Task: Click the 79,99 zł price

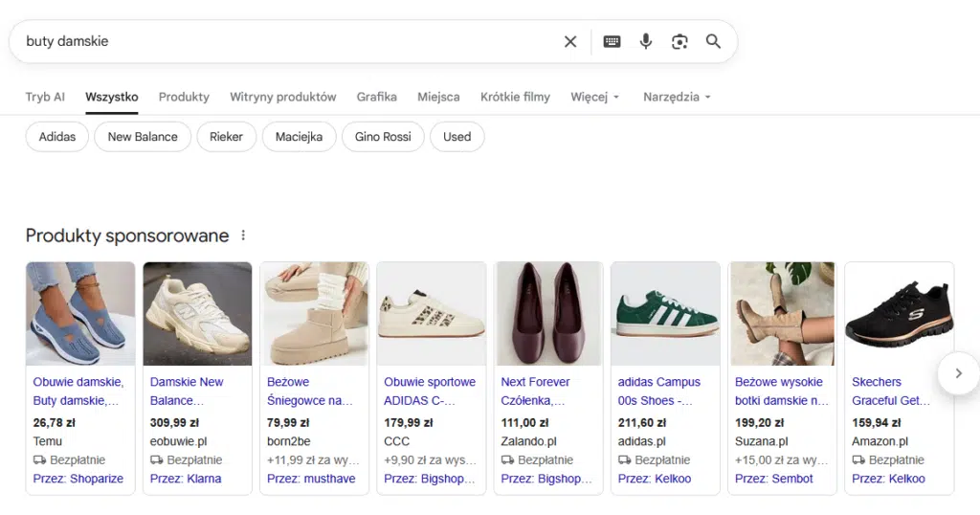Action: (288, 423)
